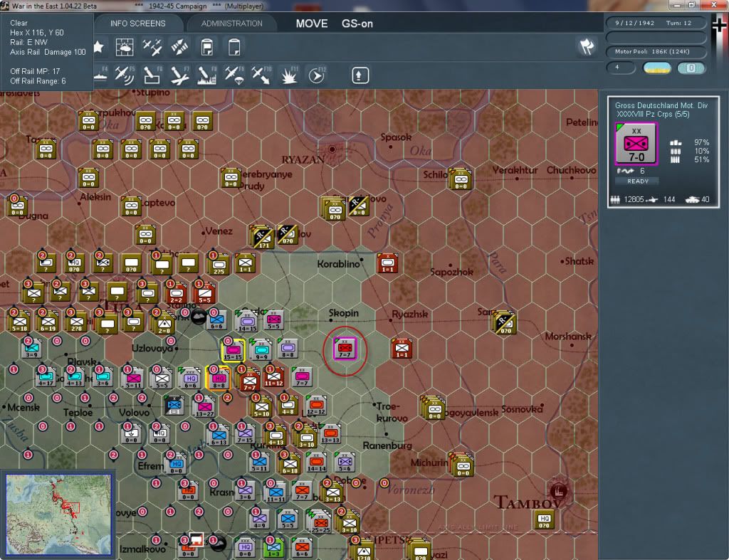
Task: Click the READY status label in unit panel
Action: pyautogui.click(x=638, y=181)
